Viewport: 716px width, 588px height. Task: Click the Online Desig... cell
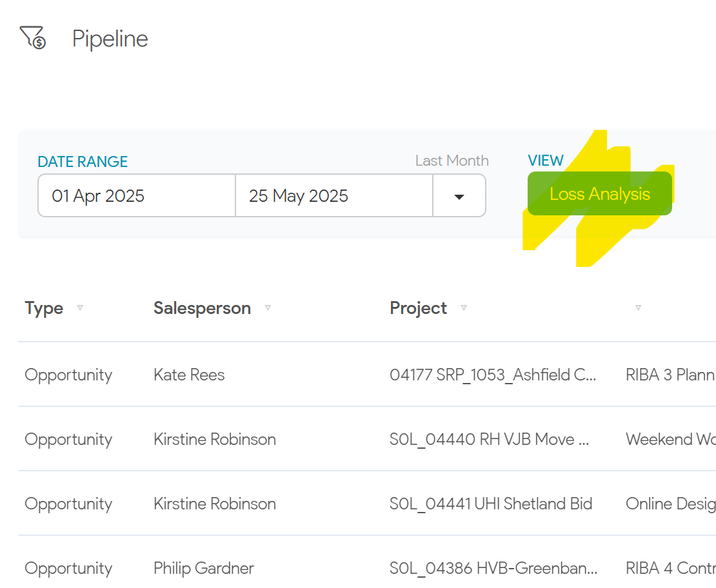[x=670, y=504]
